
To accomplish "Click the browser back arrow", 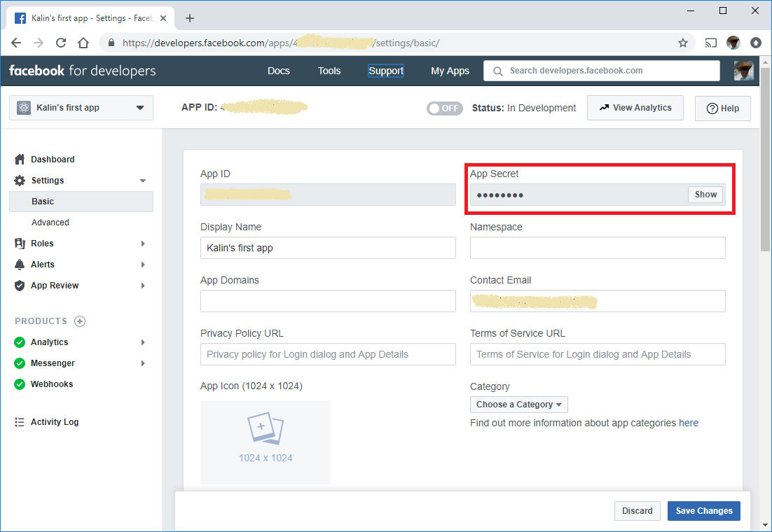I will [x=16, y=43].
